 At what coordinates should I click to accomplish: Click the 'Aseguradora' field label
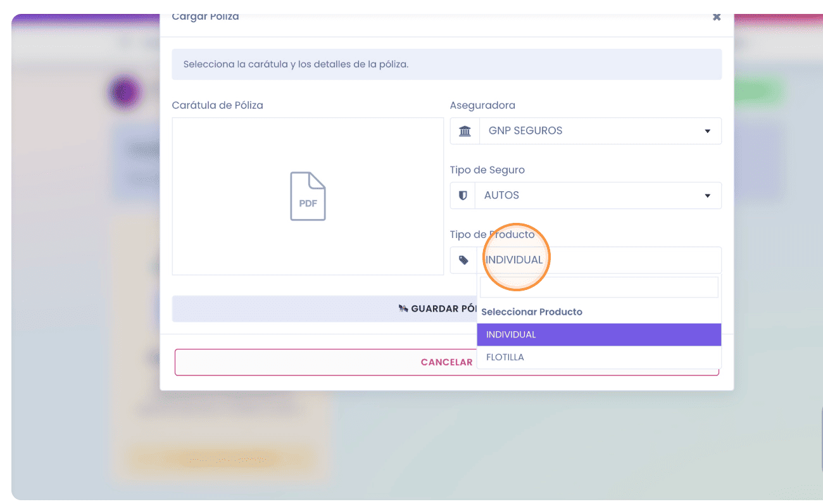482,105
